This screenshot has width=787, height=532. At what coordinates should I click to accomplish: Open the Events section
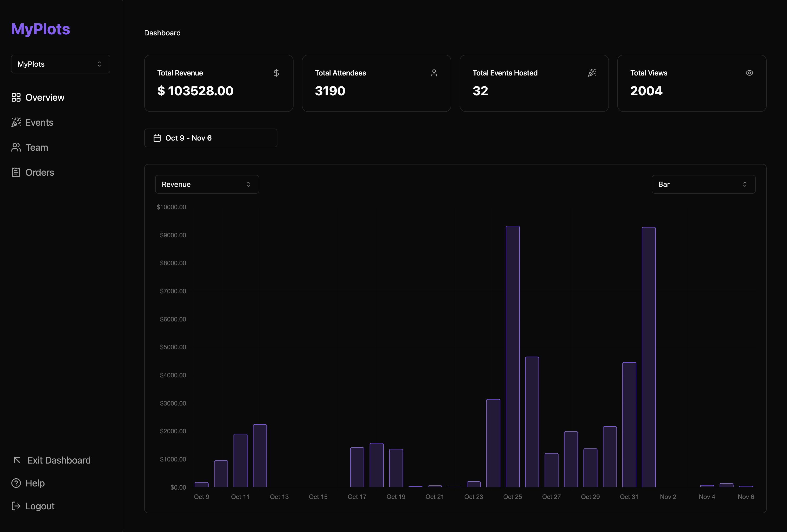point(33,122)
